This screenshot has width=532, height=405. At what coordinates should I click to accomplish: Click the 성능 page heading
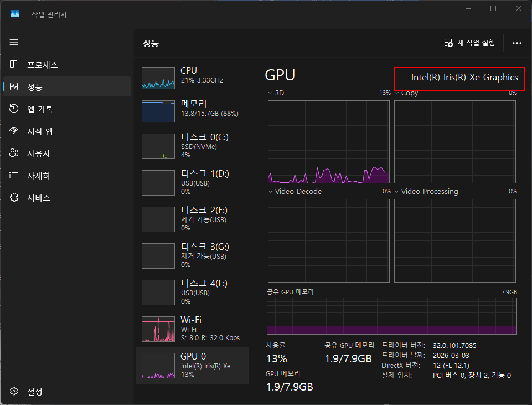151,43
